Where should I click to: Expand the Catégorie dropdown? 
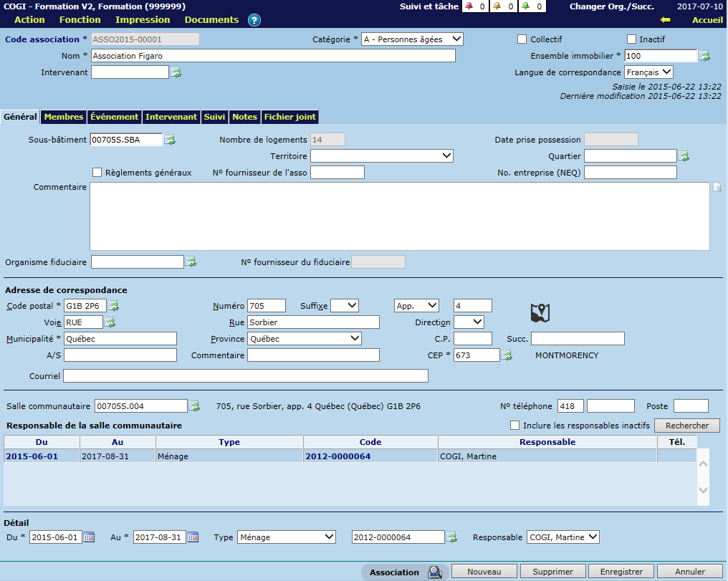pos(412,39)
